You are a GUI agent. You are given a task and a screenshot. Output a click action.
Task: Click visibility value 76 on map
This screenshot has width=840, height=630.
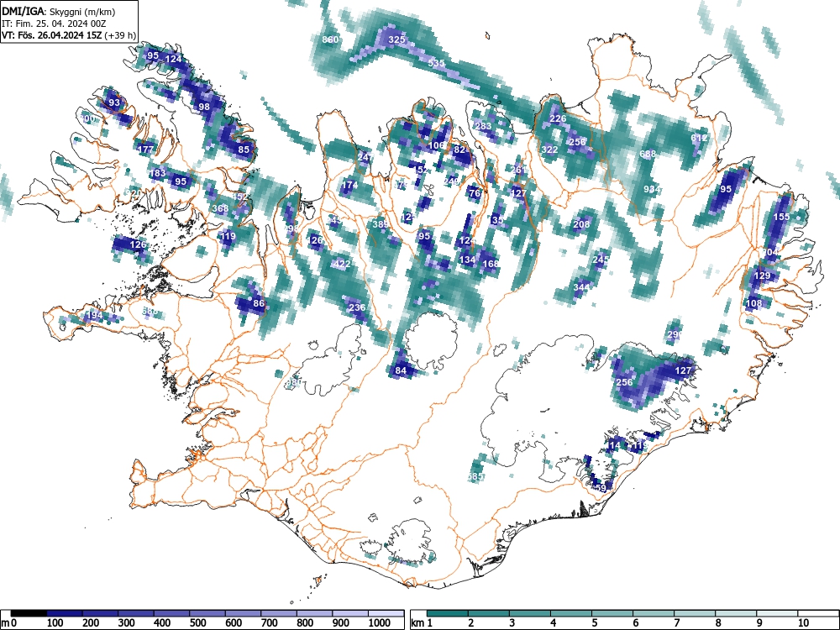pyautogui.click(x=475, y=193)
